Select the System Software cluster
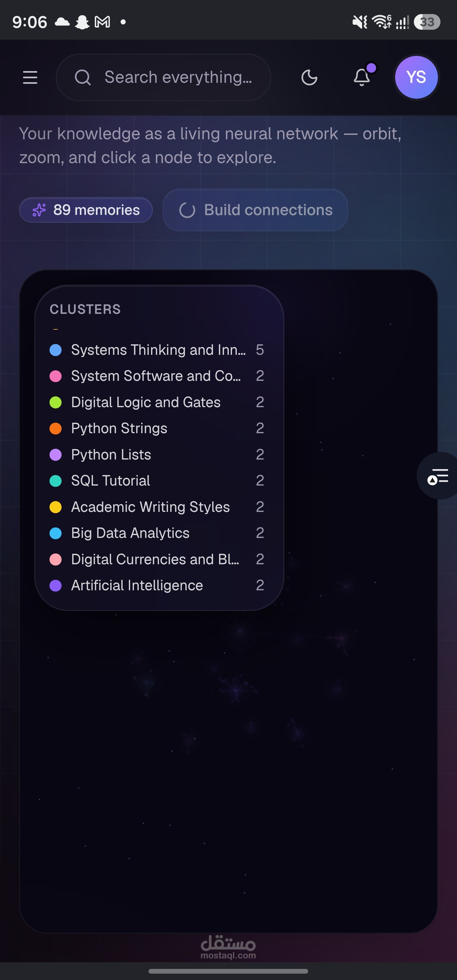 click(x=157, y=376)
